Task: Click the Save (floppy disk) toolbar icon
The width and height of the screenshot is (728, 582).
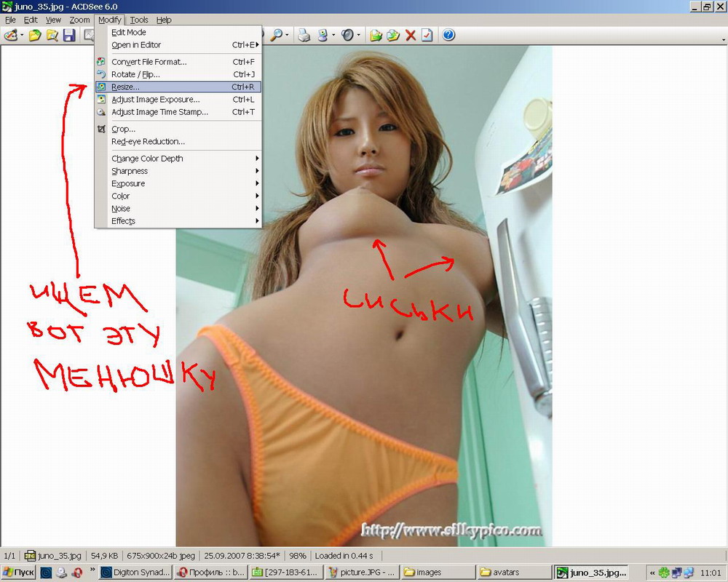Action: [x=69, y=35]
